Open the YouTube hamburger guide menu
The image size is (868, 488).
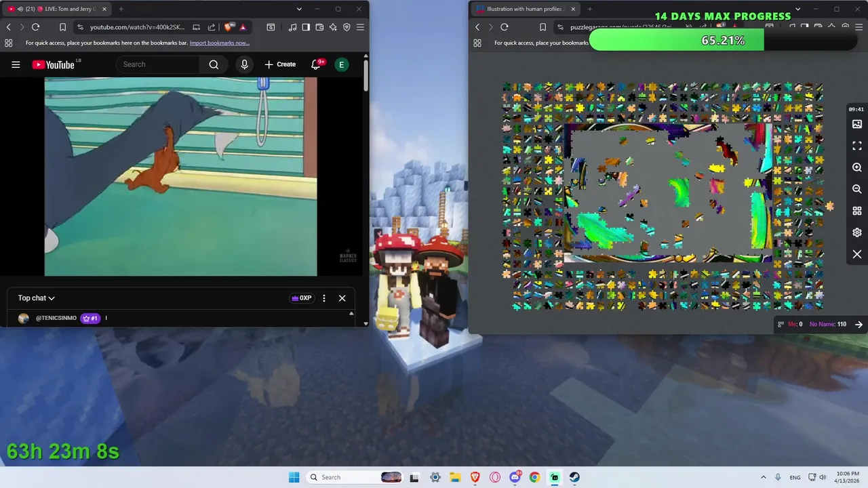(x=16, y=64)
